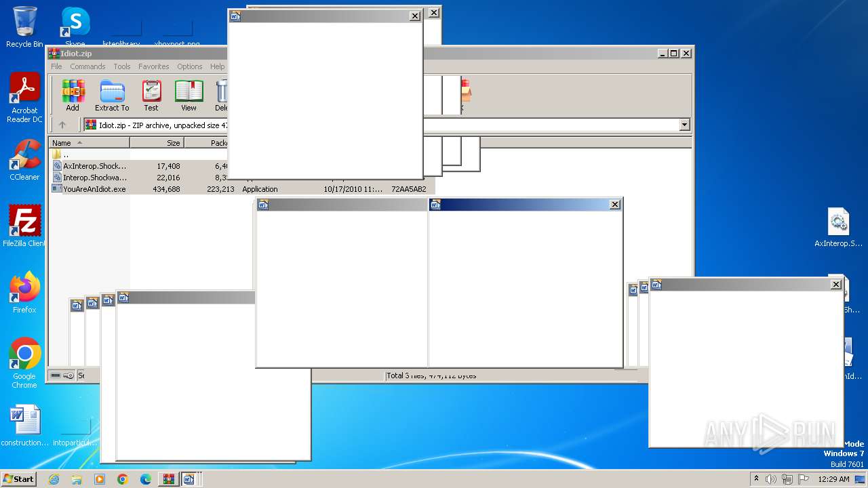Select the AxInterop.S desktop file icon
Screen dimensions: 868x488
840,228
